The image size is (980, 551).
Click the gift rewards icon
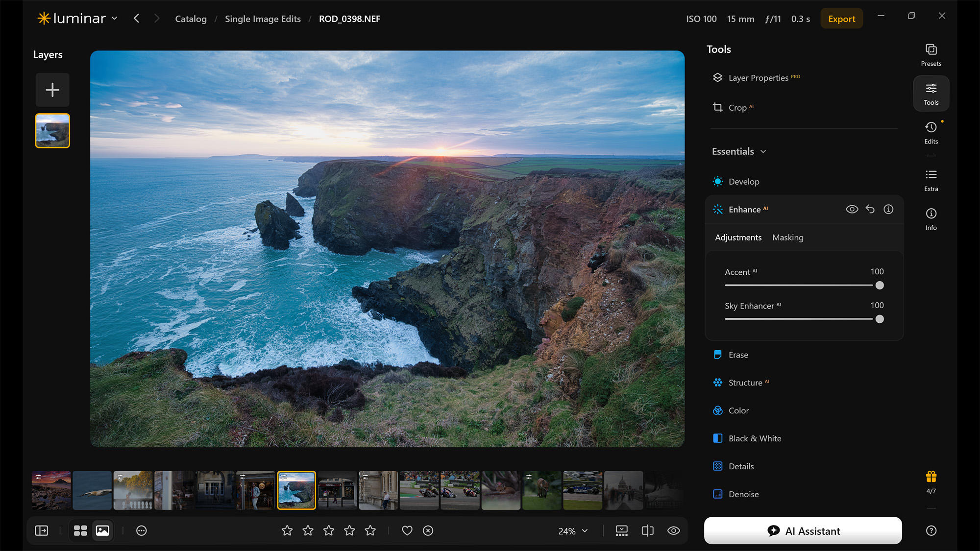point(931,477)
